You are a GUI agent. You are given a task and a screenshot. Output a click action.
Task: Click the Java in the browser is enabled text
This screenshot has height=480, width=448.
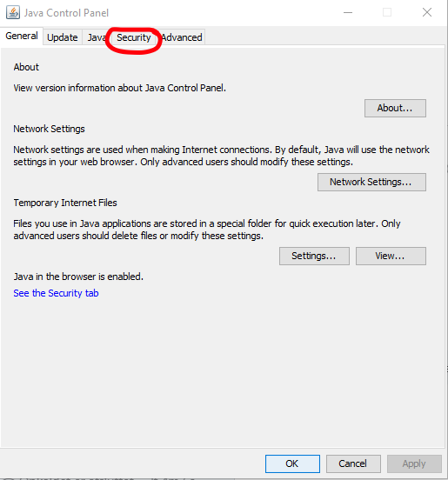pyautogui.click(x=78, y=277)
